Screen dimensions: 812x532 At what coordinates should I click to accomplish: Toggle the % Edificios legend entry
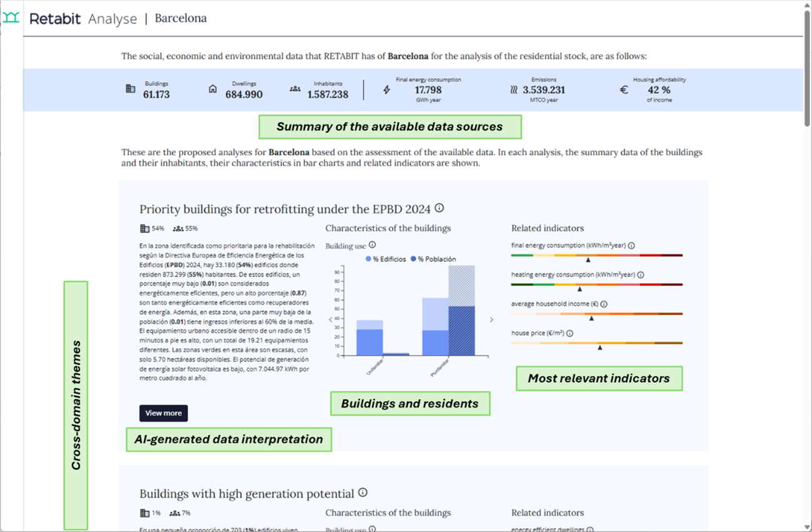click(386, 259)
